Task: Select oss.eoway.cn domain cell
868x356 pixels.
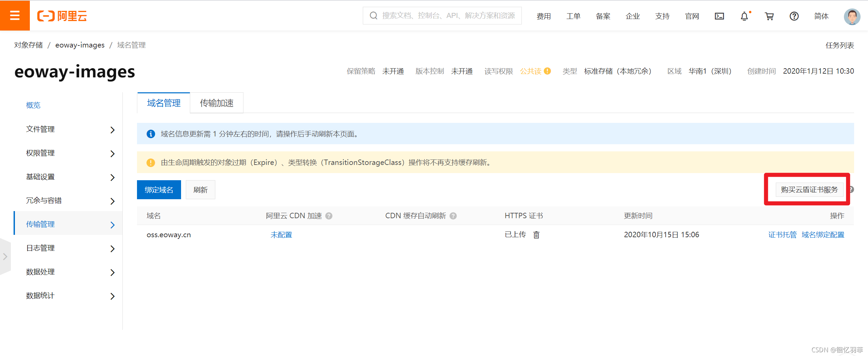Action: click(x=169, y=235)
